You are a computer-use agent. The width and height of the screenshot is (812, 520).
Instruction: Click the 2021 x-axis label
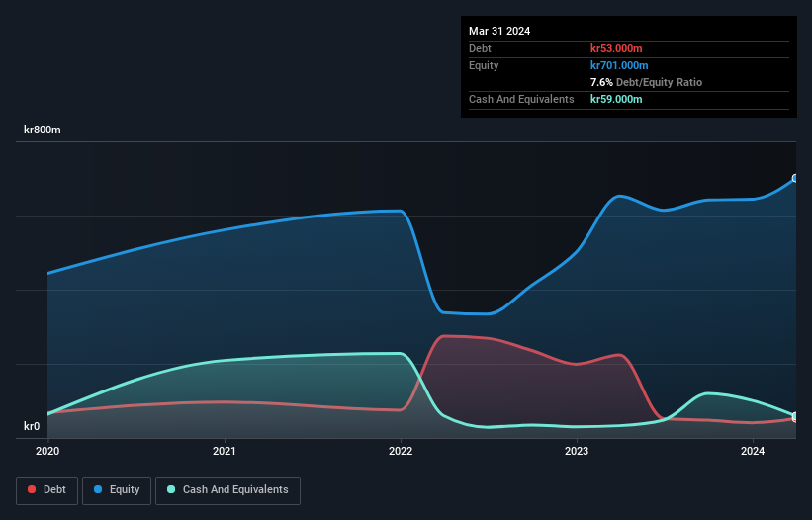pos(225,451)
